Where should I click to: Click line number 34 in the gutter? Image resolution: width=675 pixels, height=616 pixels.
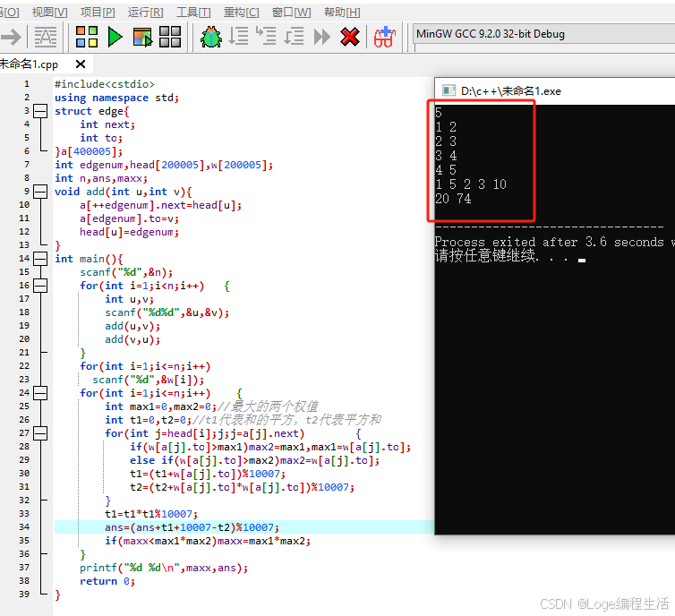[x=24, y=526]
